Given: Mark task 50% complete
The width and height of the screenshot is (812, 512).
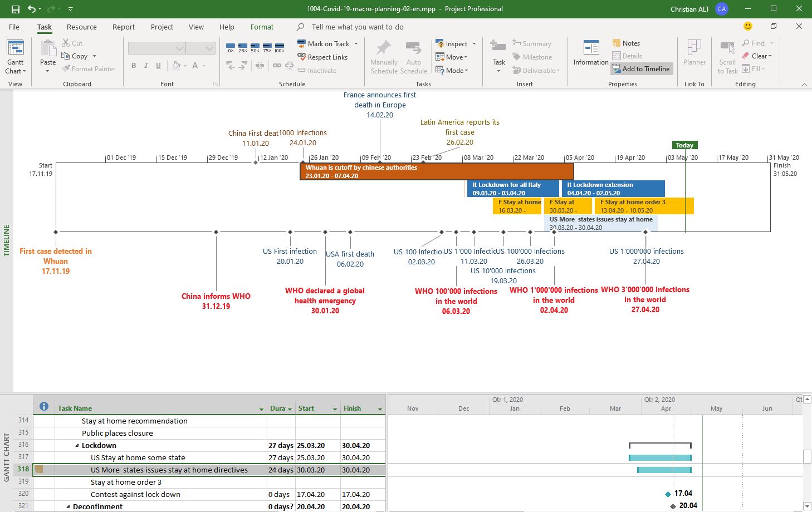Looking at the screenshot, I should pyautogui.click(x=255, y=47).
